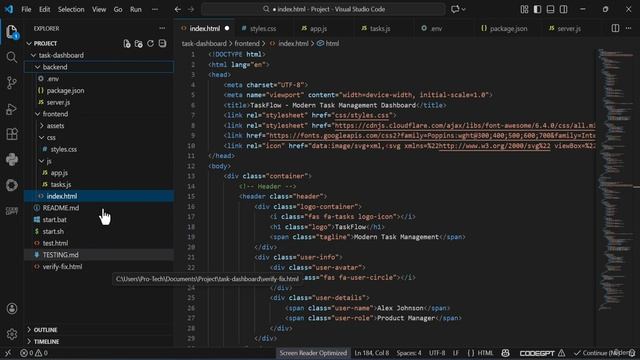Go forward in navigation history
Viewport: 640px width, 360px height.
coord(191,9)
